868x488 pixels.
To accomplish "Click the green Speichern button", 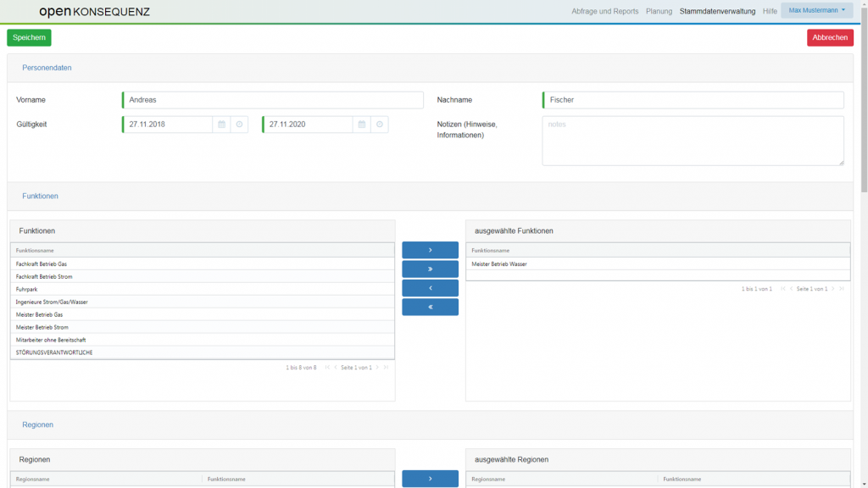I will pos(29,37).
